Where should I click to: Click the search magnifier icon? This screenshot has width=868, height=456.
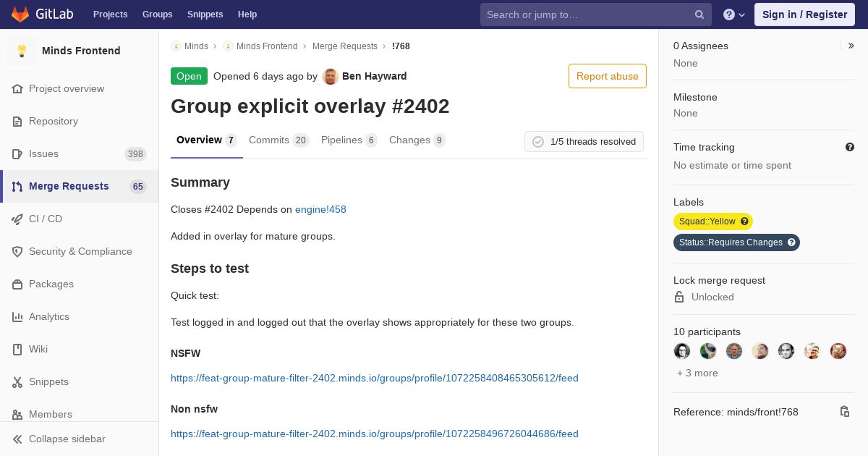[699, 14]
